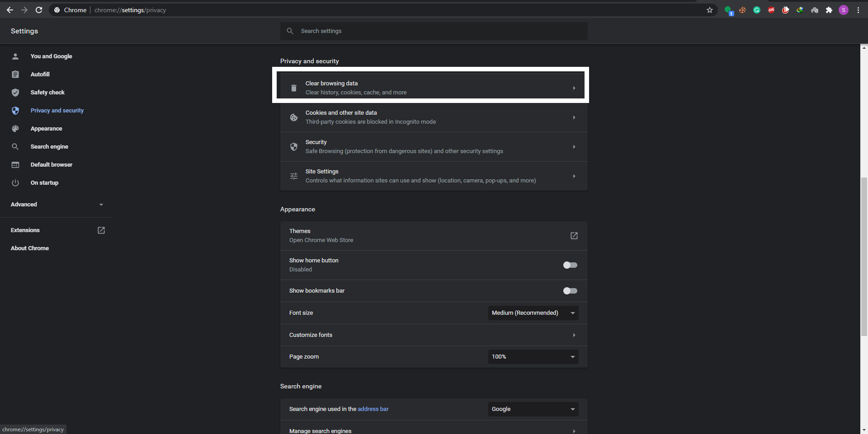Click the cookie editor extension icon
Viewport: 868px width, 434px height.
(x=741, y=10)
